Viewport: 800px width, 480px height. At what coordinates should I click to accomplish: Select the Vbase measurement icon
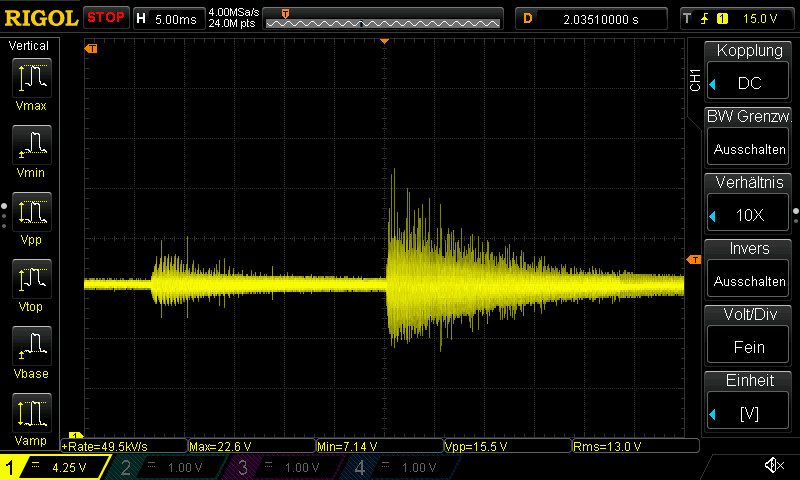30,346
